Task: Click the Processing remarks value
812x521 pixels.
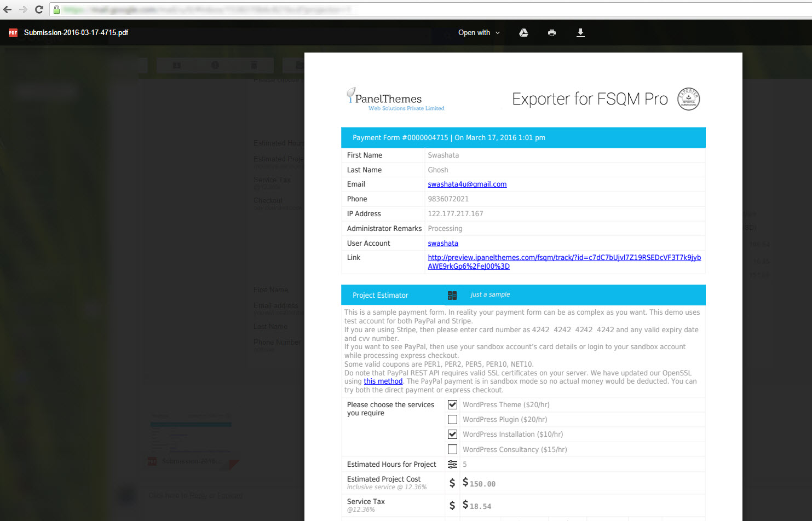Action: coord(445,229)
